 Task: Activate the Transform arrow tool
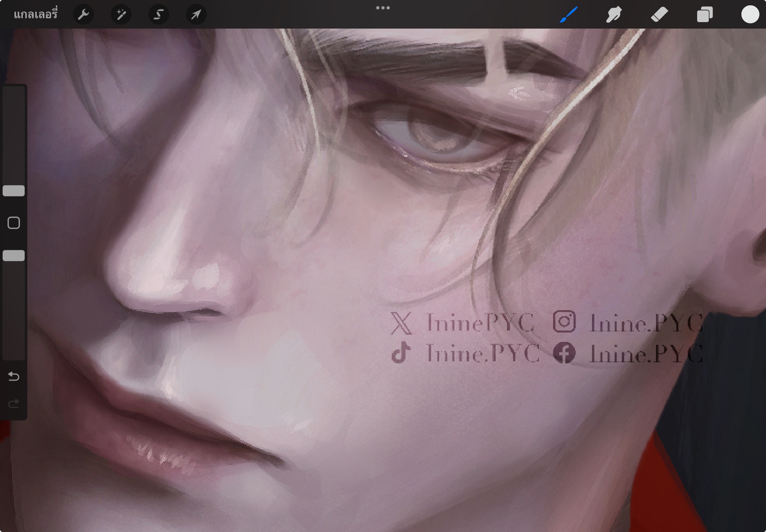click(x=196, y=15)
